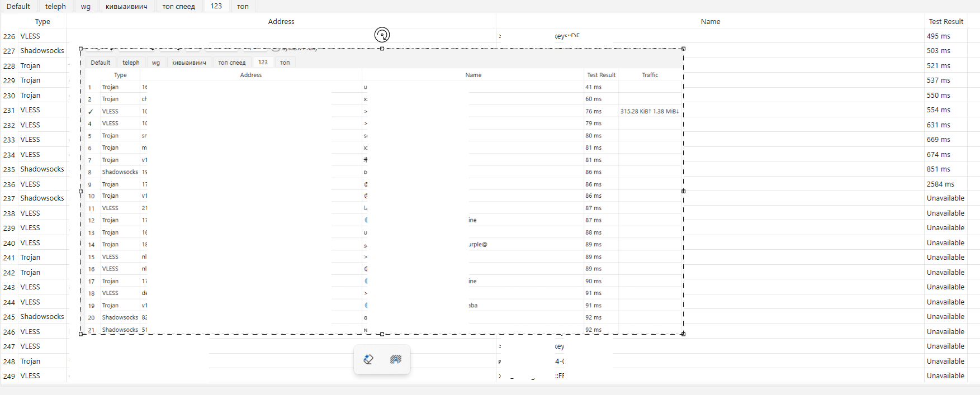Click 'Shadowsocks' in row 227
Image resolution: width=980 pixels, height=395 pixels.
(x=42, y=50)
